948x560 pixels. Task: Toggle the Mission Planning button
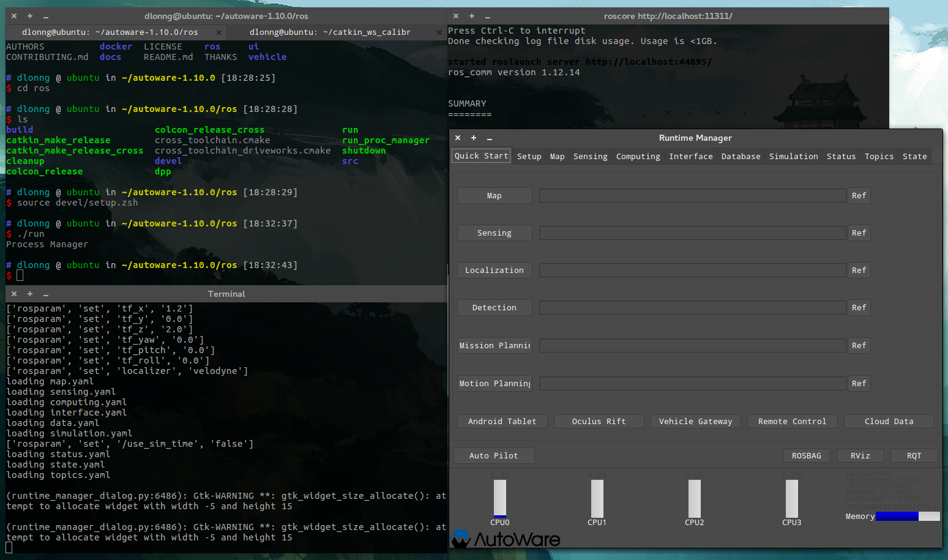(495, 346)
